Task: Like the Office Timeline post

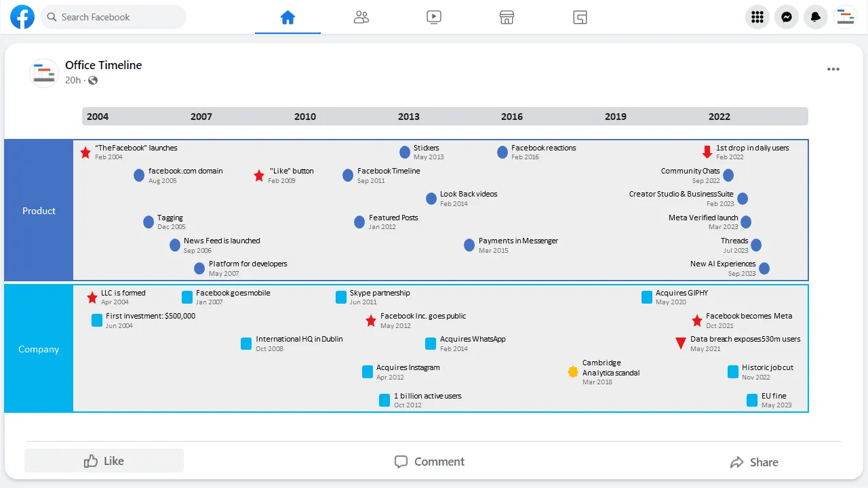Action: (x=104, y=460)
